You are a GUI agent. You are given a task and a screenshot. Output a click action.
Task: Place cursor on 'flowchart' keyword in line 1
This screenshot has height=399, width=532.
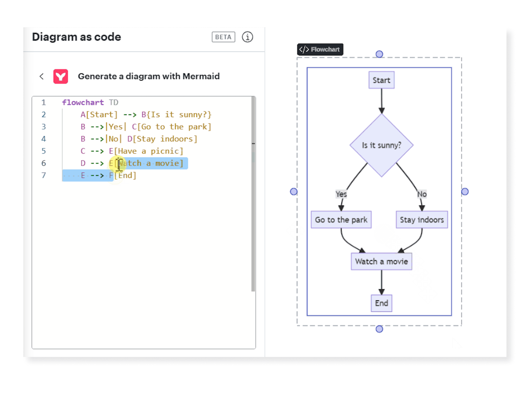click(83, 102)
